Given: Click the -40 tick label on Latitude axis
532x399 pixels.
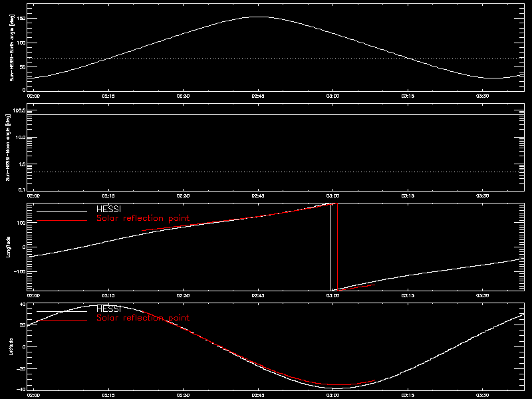Looking at the screenshot, I should (x=22, y=389).
